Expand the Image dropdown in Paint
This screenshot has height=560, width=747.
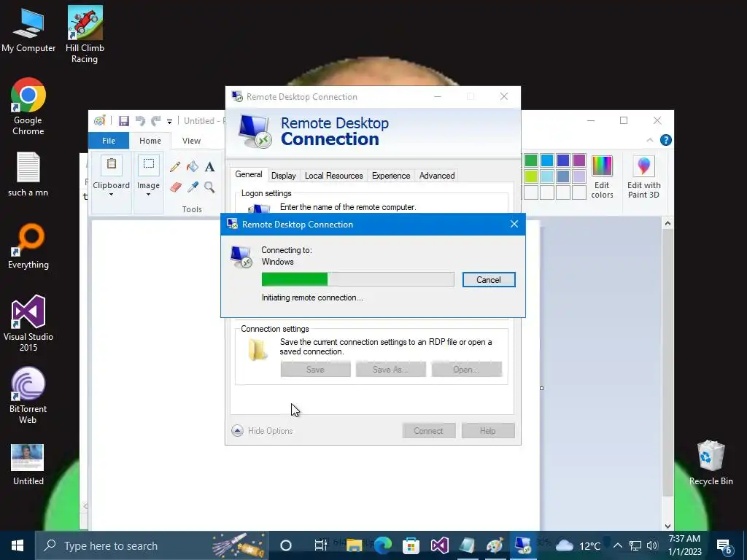click(148, 194)
